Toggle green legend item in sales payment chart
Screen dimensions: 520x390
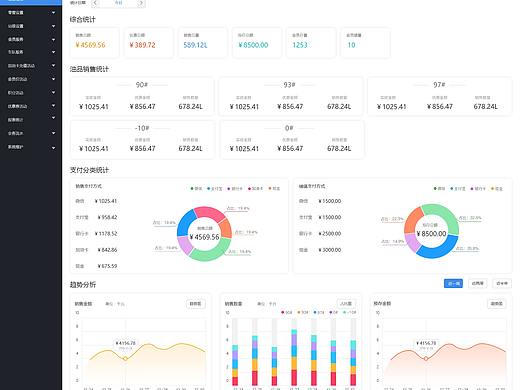[196, 189]
